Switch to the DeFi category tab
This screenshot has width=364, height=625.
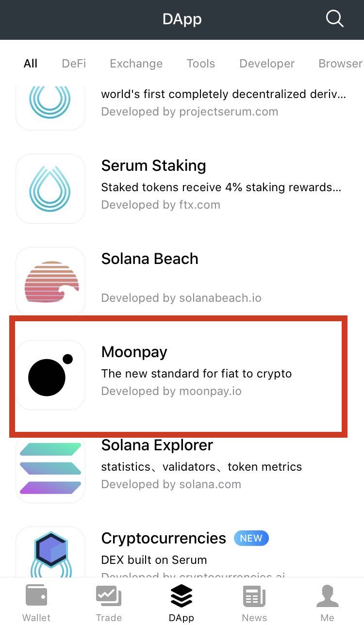tap(73, 64)
